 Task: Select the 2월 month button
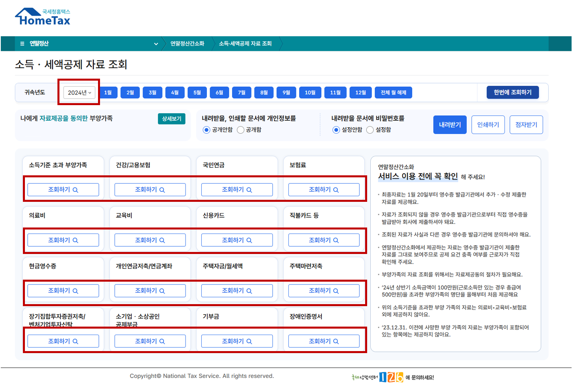pyautogui.click(x=130, y=93)
